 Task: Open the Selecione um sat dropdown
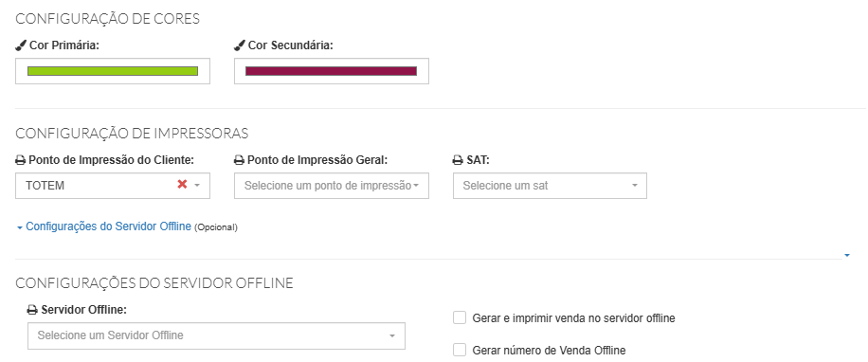[550, 186]
